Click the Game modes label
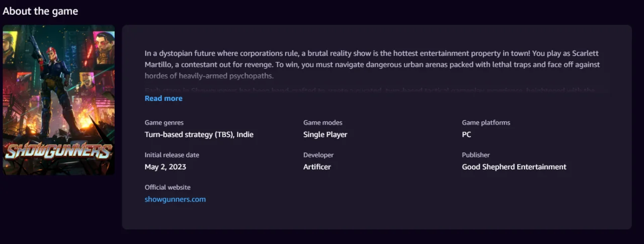The height and width of the screenshot is (244, 644). [x=323, y=123]
